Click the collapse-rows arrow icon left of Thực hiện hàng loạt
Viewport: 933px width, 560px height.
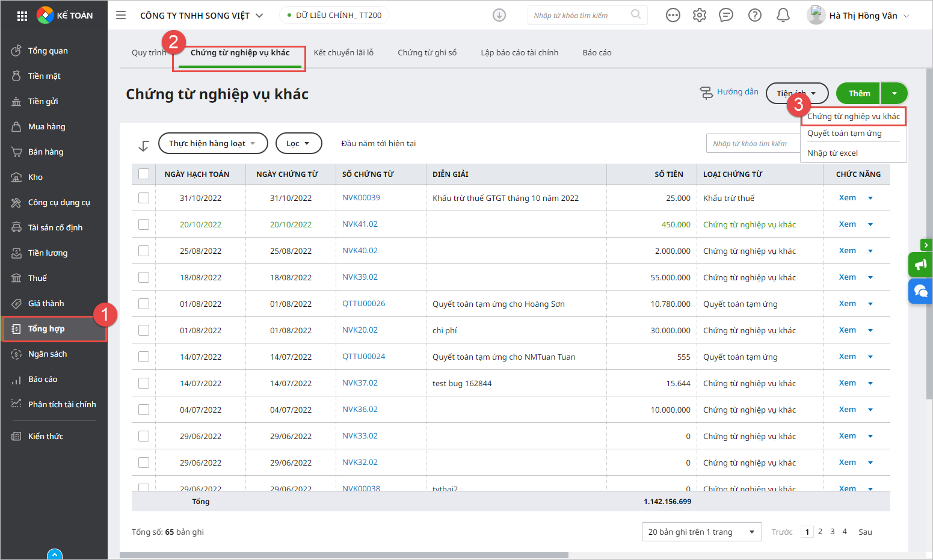click(x=143, y=145)
